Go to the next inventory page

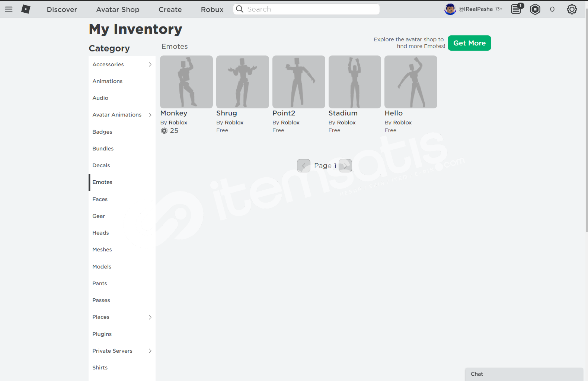point(345,166)
